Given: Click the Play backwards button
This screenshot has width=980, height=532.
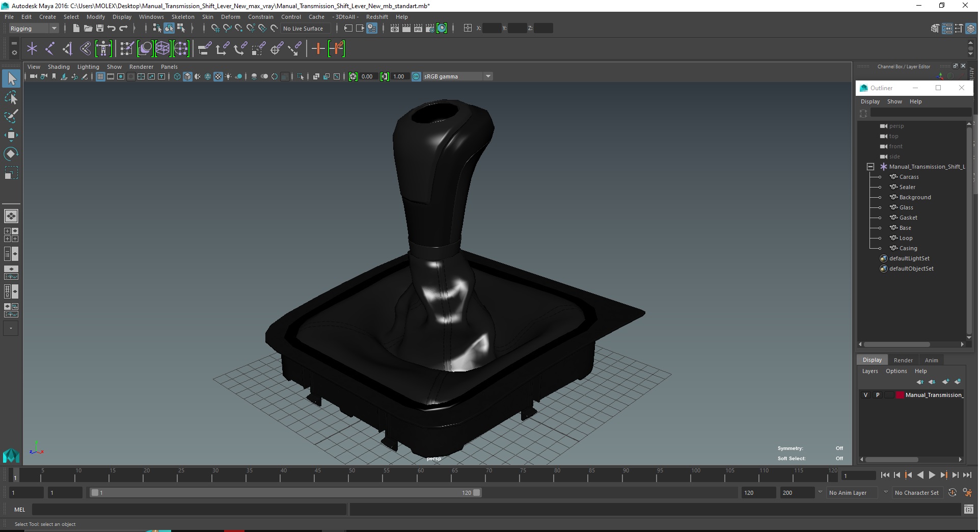Looking at the screenshot, I should click(x=920, y=475).
